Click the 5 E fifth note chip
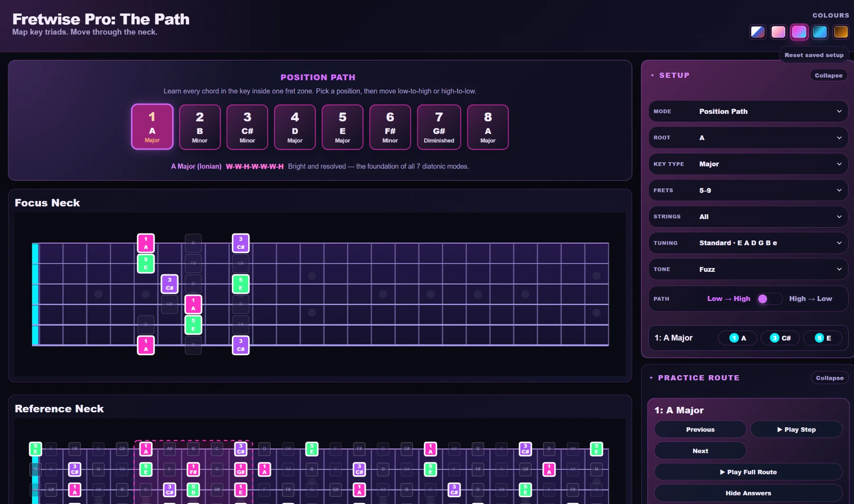The image size is (854, 504). coord(823,338)
